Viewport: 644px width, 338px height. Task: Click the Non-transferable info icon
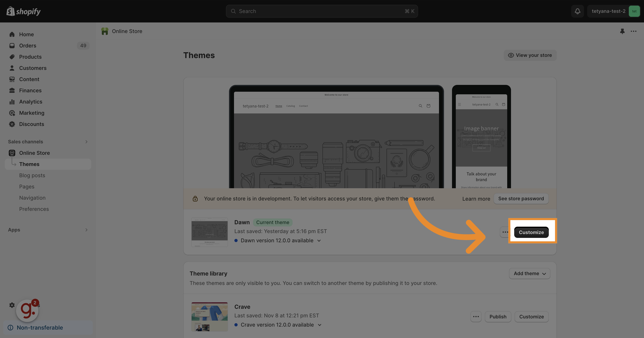[x=10, y=327]
